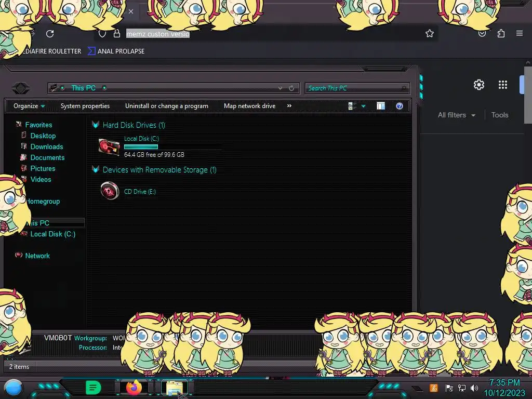Open System properties
This screenshot has width=532, height=399.
point(85,106)
